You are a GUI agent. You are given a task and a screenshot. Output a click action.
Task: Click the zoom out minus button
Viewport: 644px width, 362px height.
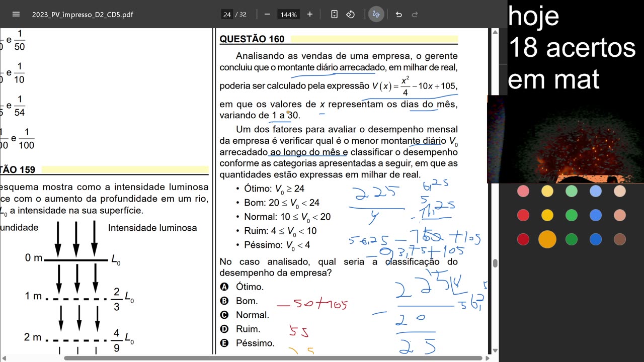coord(267,14)
